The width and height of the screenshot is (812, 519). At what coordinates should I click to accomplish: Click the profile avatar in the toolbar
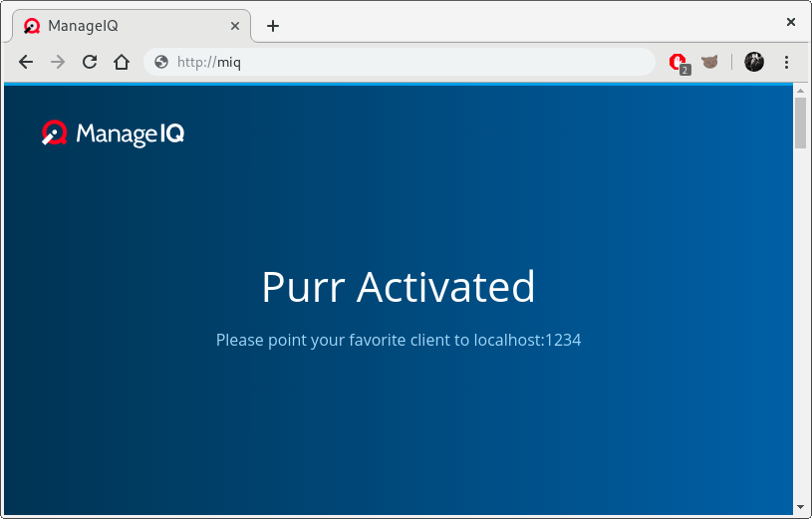[754, 62]
